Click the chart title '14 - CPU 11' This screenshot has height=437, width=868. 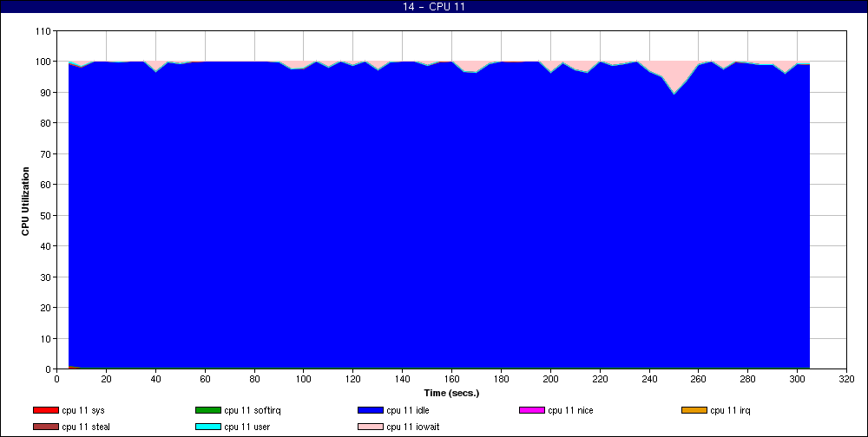[433, 7]
